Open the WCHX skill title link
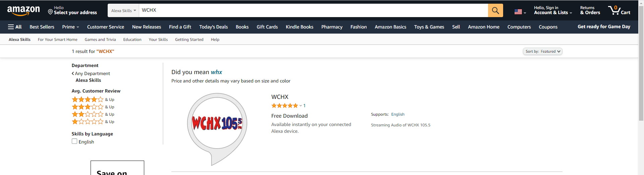The image size is (644, 175). point(280,97)
